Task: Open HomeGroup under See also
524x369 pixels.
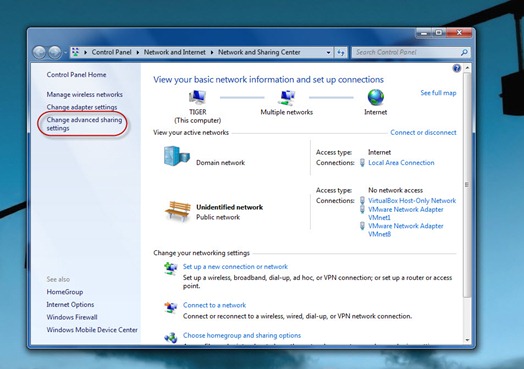Action: pos(65,292)
